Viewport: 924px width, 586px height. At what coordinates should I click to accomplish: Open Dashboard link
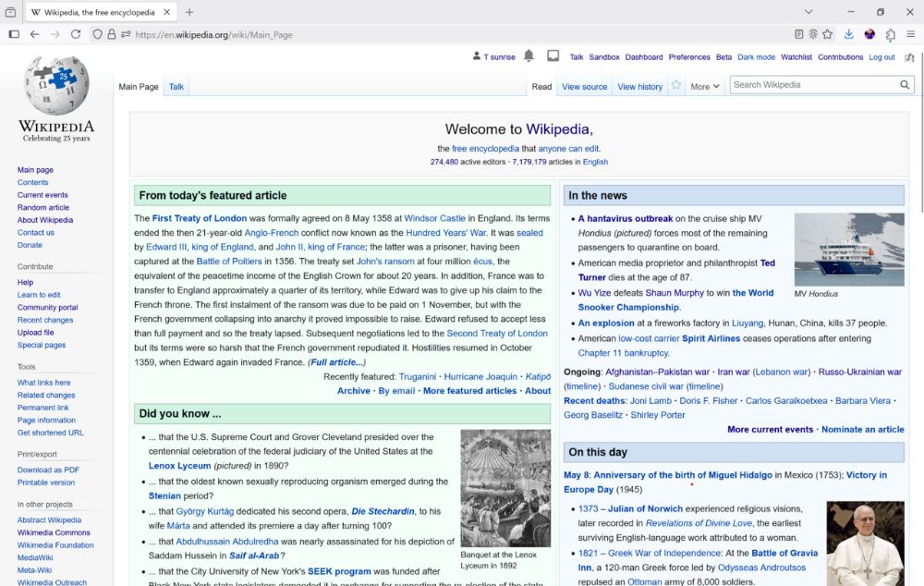tap(643, 57)
